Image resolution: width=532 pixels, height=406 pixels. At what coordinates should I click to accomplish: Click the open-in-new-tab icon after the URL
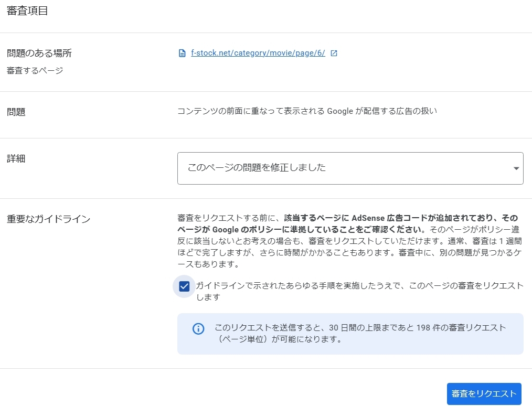tap(334, 53)
